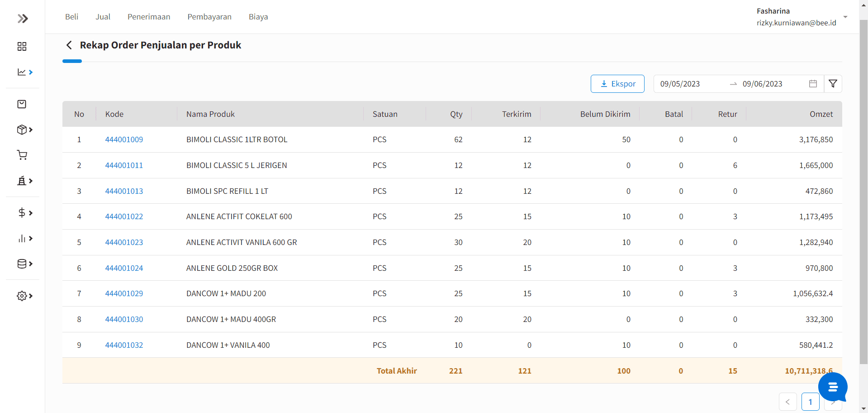Go back using the left arrow
Viewport: 868px width, 413px height.
[69, 45]
